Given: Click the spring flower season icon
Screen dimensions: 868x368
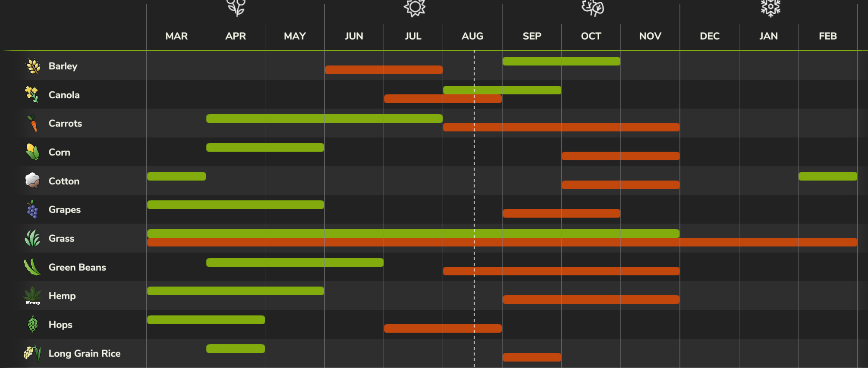Looking at the screenshot, I should [x=236, y=8].
